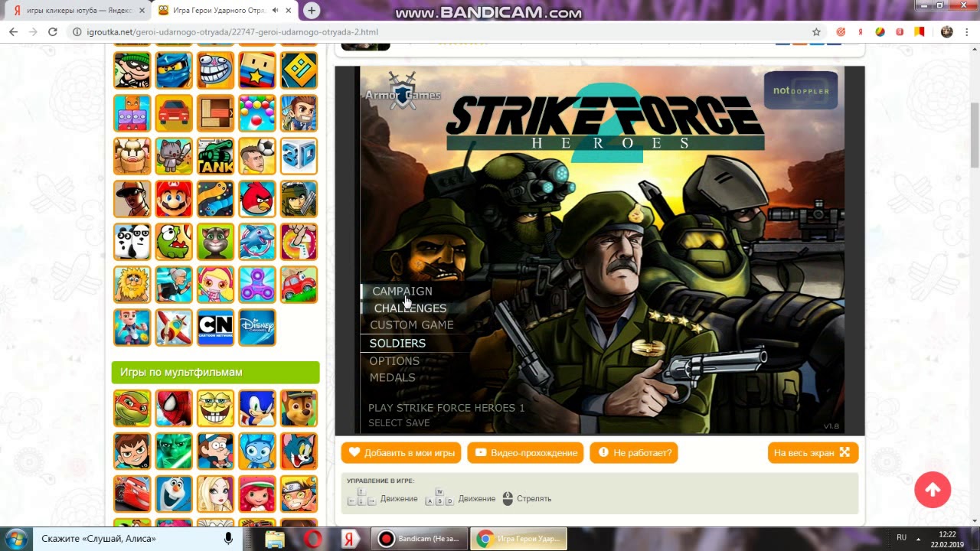This screenshot has height=551, width=980.
Task: Click the Armor Games logo
Action: (x=403, y=91)
